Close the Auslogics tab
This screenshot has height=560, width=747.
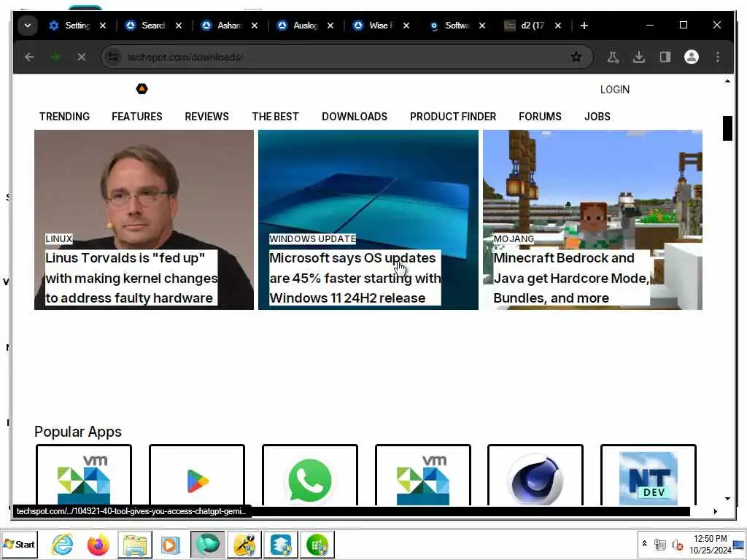pos(330,26)
